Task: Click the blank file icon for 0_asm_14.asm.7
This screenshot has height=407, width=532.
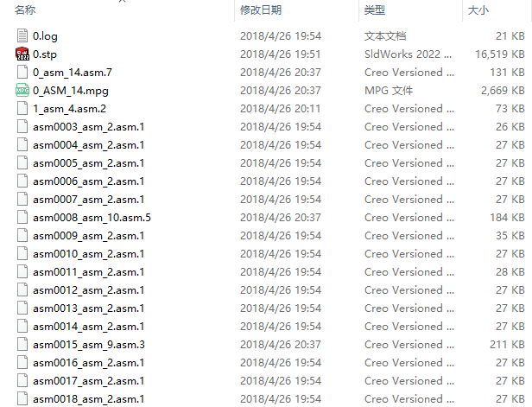Action: [22, 73]
